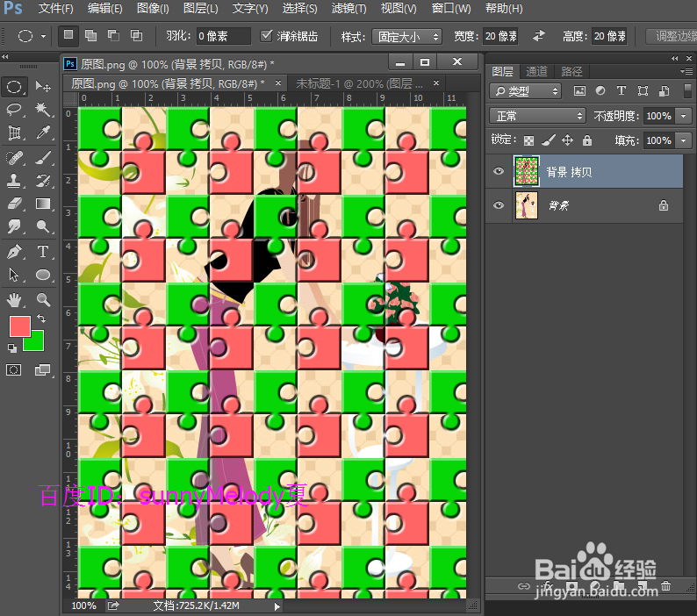The image size is (697, 616).
Task: Choose Subtract from Selection mode
Action: tap(113, 36)
